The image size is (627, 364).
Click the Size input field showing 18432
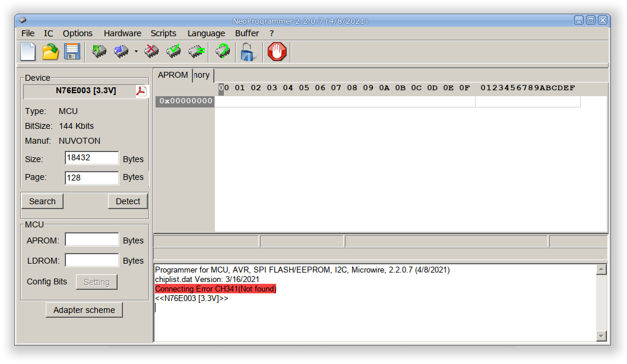(91, 158)
